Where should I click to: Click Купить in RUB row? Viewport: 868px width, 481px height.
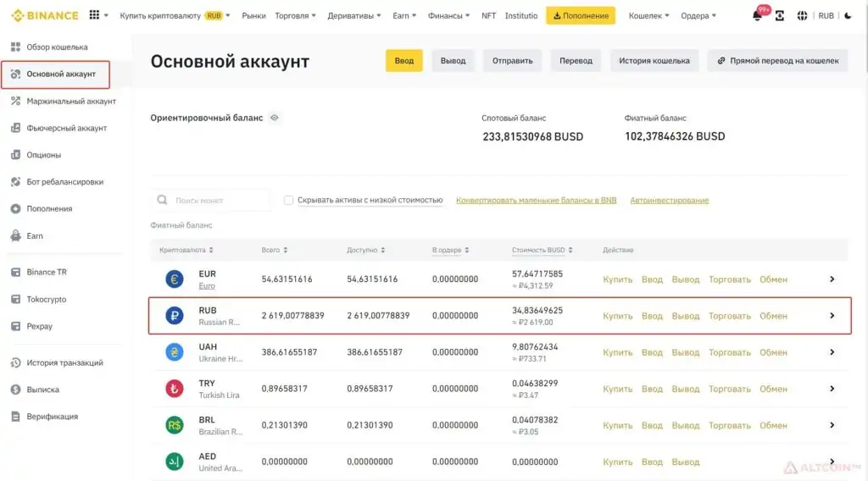coord(617,316)
